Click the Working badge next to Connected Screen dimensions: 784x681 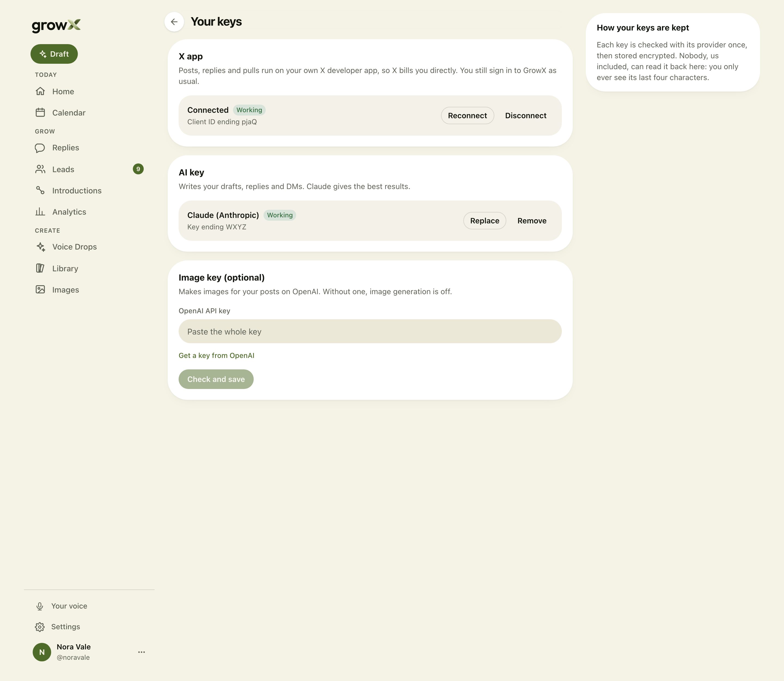tap(249, 110)
